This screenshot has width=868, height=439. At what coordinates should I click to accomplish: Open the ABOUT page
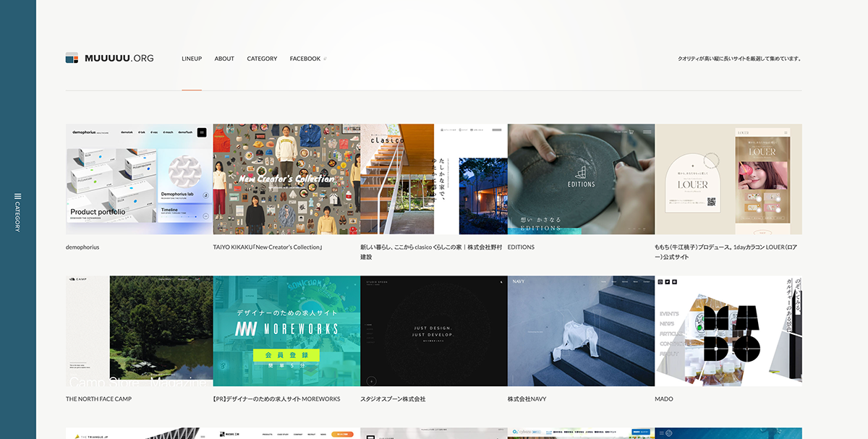[x=224, y=59]
